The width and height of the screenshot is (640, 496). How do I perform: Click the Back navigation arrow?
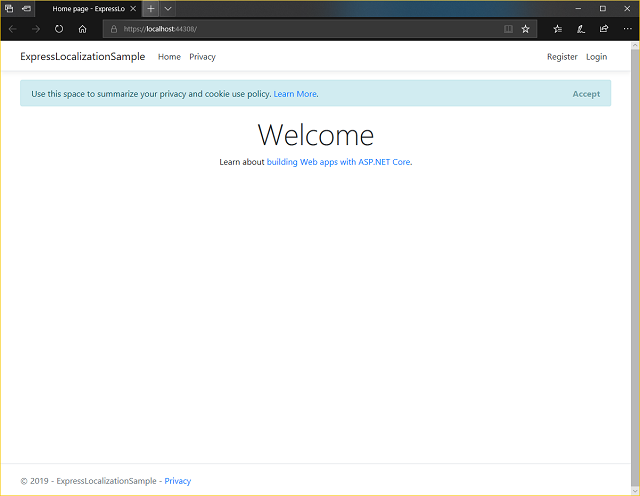[x=12, y=29]
